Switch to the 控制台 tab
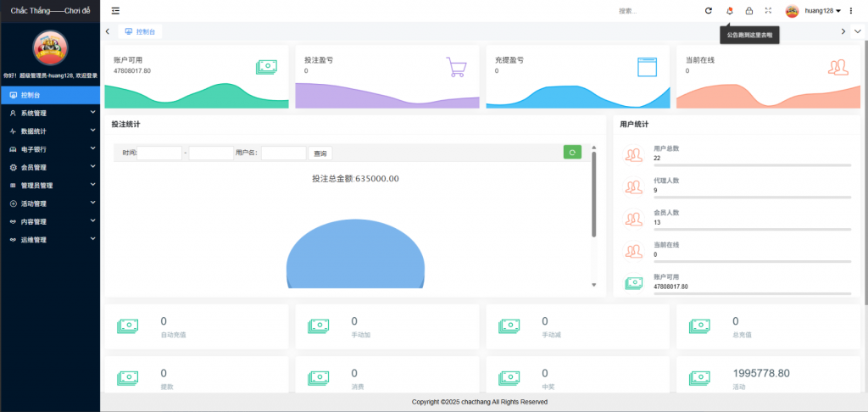Viewport: 868px width, 412px height. [141, 31]
